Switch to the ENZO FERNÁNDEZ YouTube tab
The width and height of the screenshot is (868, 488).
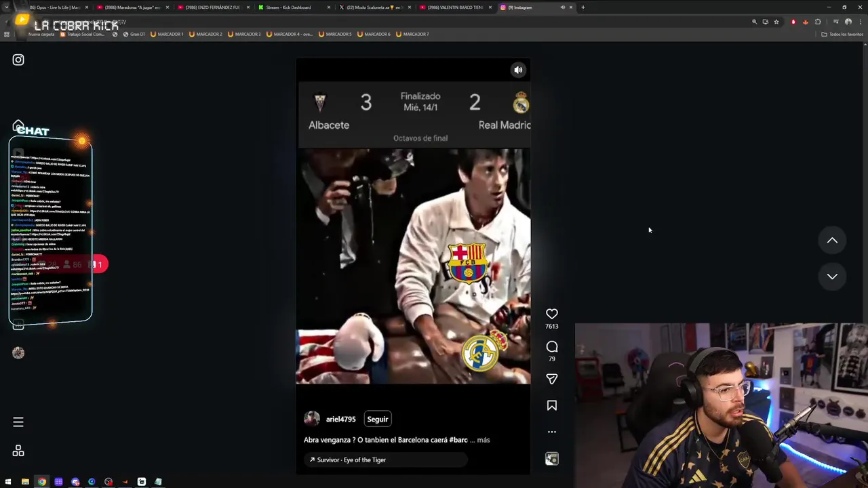pos(213,7)
